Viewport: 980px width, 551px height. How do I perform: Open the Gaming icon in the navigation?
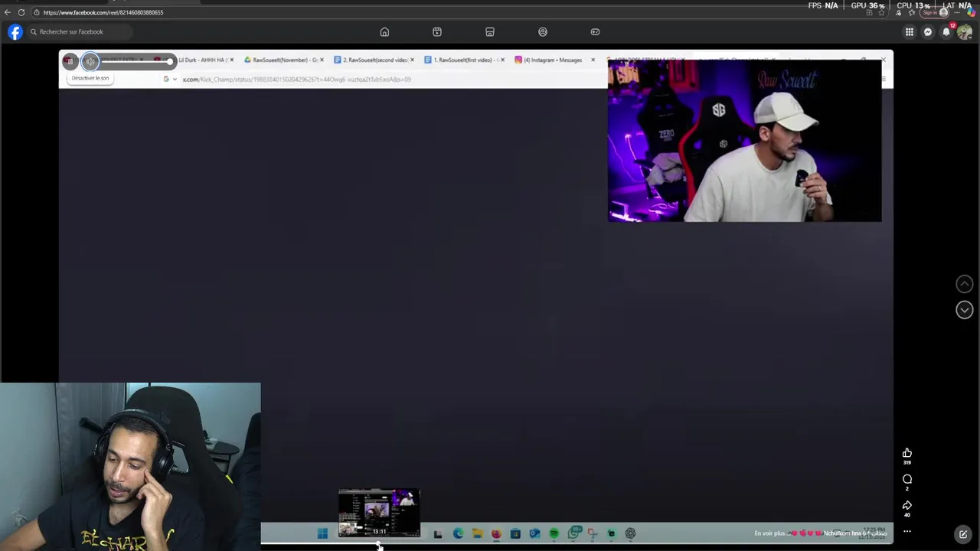[x=595, y=31]
